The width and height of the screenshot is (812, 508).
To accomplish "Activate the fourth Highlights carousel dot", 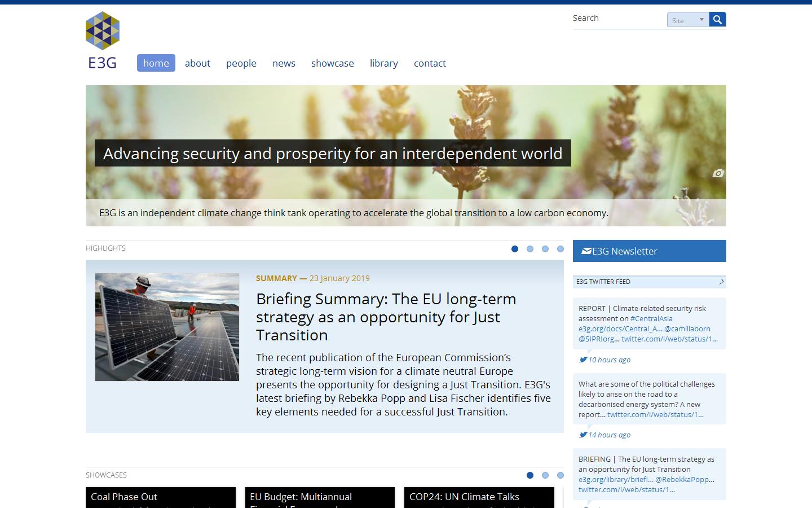I will pos(561,248).
